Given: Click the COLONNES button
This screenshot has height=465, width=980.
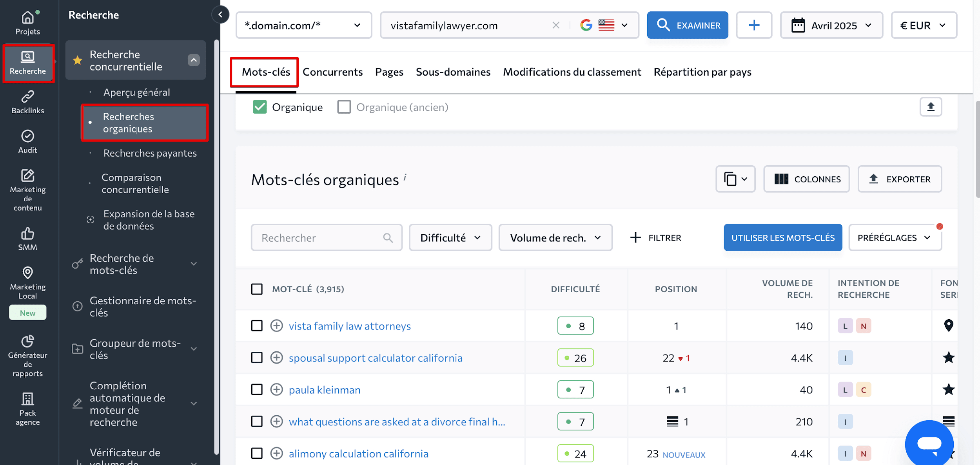Looking at the screenshot, I should [807, 179].
